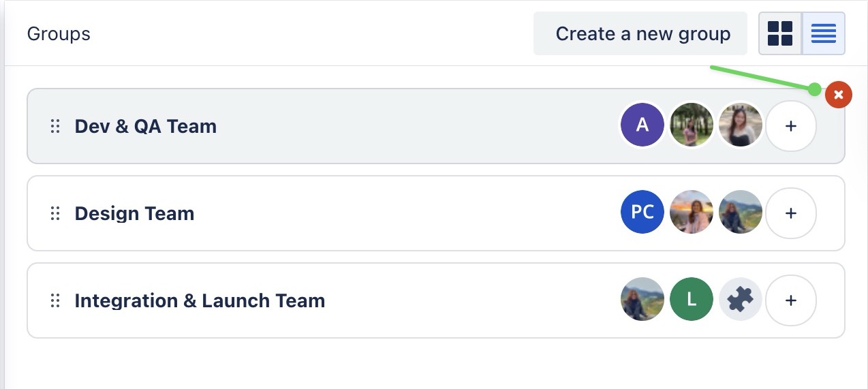Click the purple A avatar
Screen dimensions: 868x389
point(642,125)
